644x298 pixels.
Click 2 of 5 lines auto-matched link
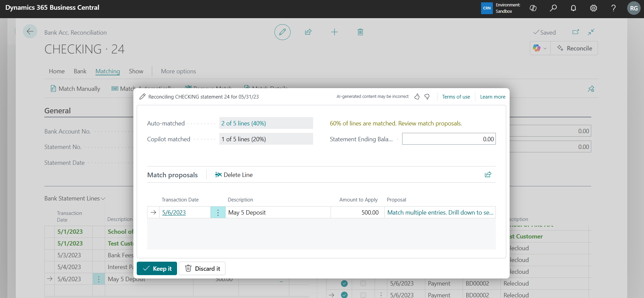[x=244, y=123]
